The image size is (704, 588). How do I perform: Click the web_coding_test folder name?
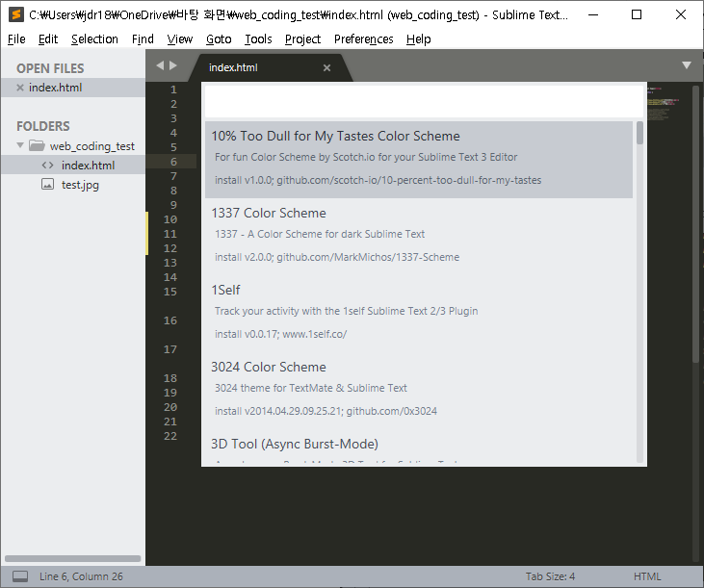92,145
